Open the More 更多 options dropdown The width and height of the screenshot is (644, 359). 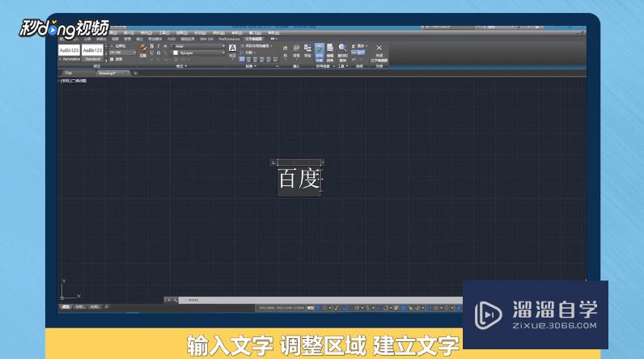(360, 46)
